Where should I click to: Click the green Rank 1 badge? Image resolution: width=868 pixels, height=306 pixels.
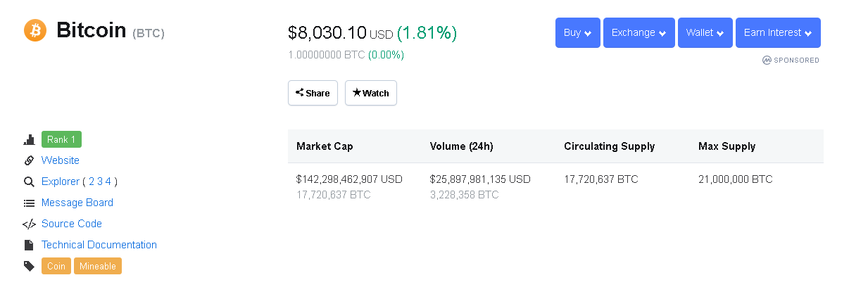(61, 139)
